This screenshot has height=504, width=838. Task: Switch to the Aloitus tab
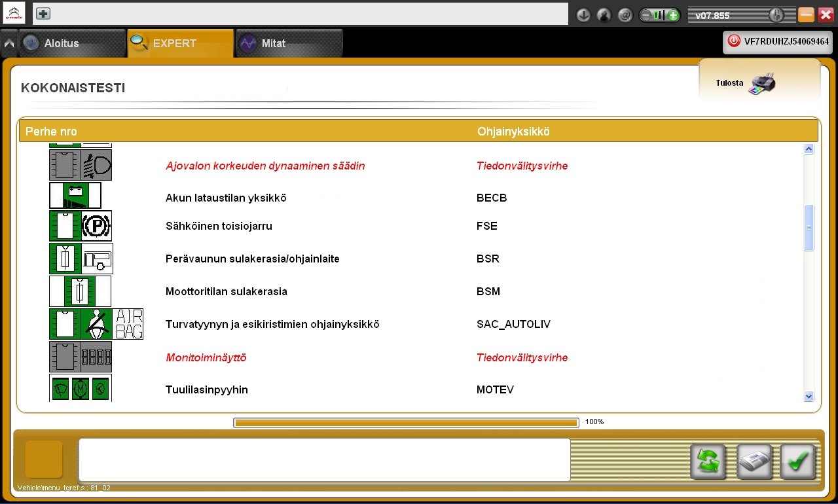(71, 43)
